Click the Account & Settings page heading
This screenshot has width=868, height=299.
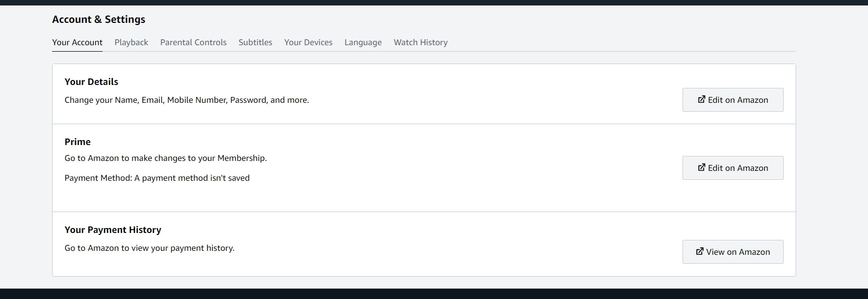click(x=99, y=19)
